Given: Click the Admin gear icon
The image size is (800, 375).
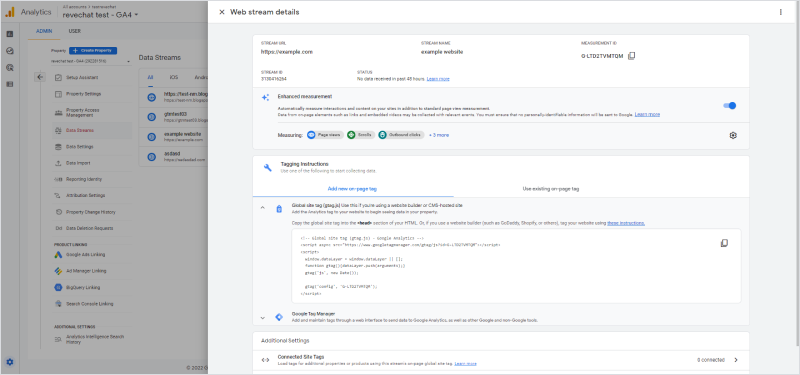Looking at the screenshot, I should [x=10, y=362].
